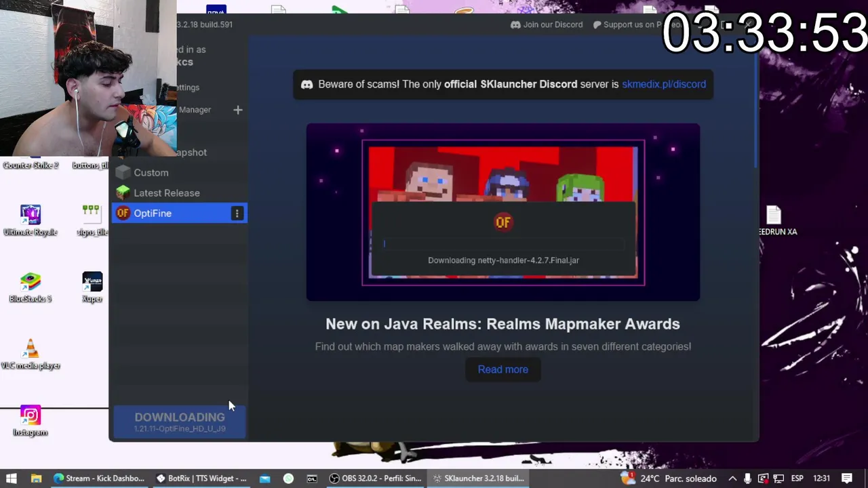Image resolution: width=868 pixels, height=488 pixels.
Task: Click the Latest Release grass block icon
Action: 123,192
